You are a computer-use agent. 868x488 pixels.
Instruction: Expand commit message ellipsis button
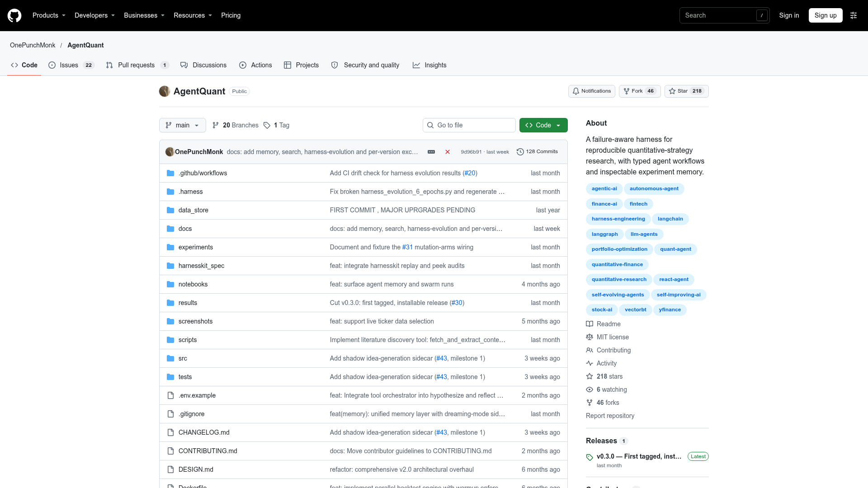431,152
